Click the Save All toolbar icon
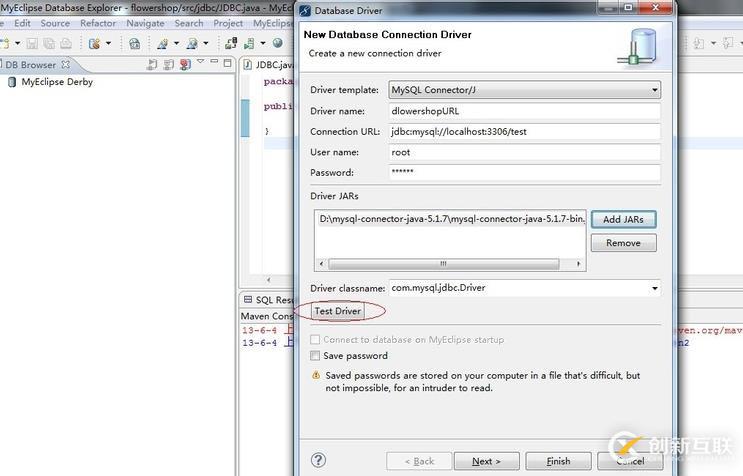Viewport: 743px width, 476px height. 49,44
